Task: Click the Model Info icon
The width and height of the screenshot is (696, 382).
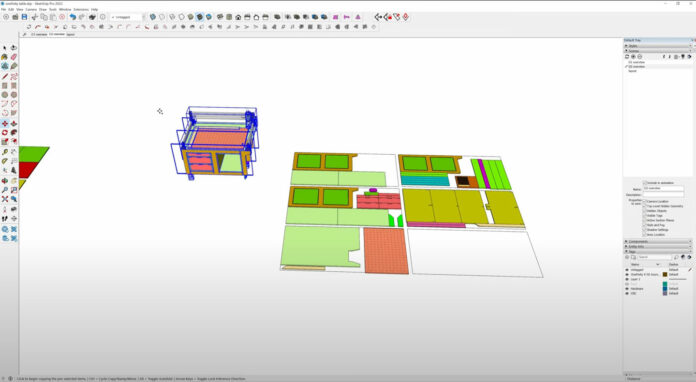Action: [103, 17]
